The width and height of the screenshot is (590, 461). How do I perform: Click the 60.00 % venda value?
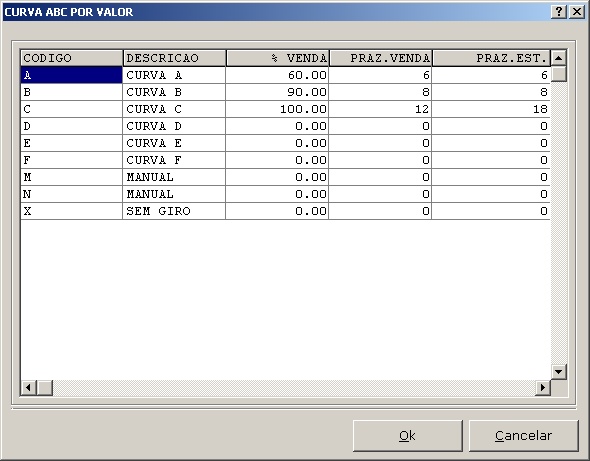tap(277, 75)
